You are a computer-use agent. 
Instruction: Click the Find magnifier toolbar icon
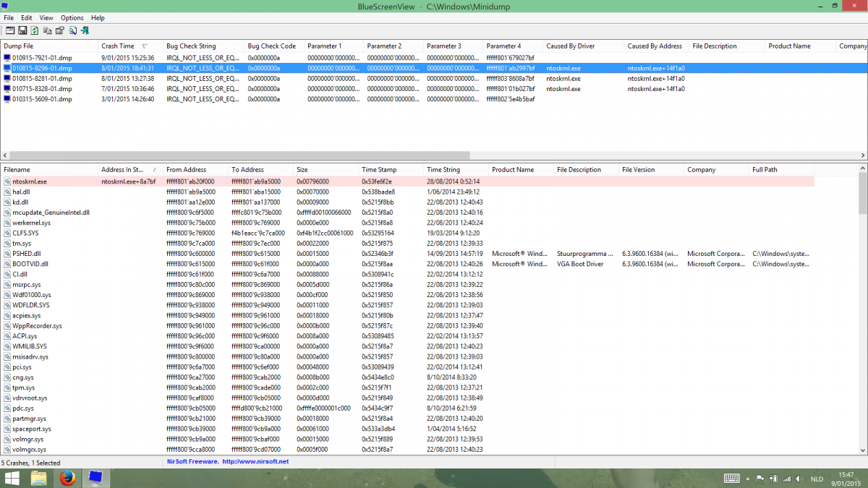coord(72,30)
